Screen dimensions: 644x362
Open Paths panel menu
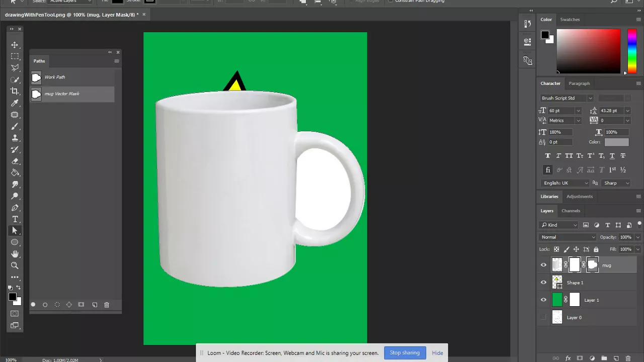point(116,61)
